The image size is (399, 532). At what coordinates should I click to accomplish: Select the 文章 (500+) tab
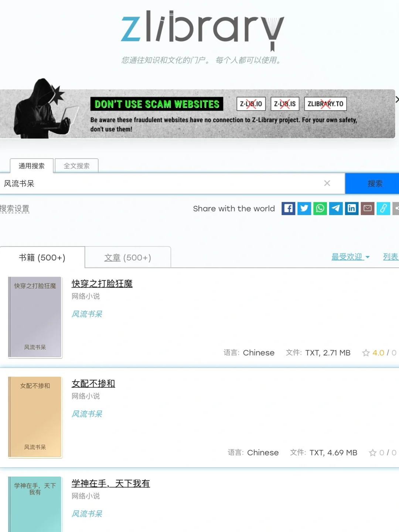click(x=128, y=258)
